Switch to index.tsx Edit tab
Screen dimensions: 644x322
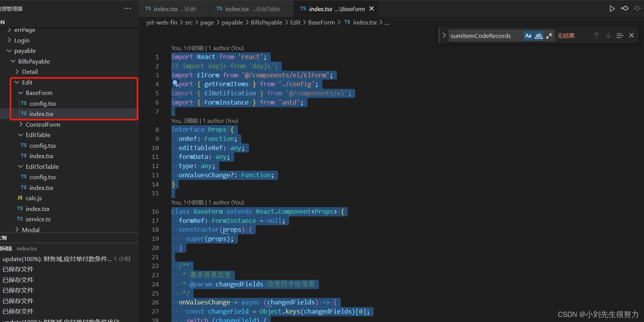(175, 9)
